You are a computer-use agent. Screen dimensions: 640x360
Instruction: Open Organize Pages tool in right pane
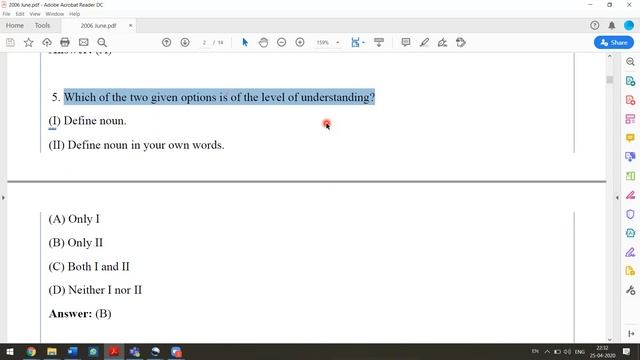[x=630, y=119]
